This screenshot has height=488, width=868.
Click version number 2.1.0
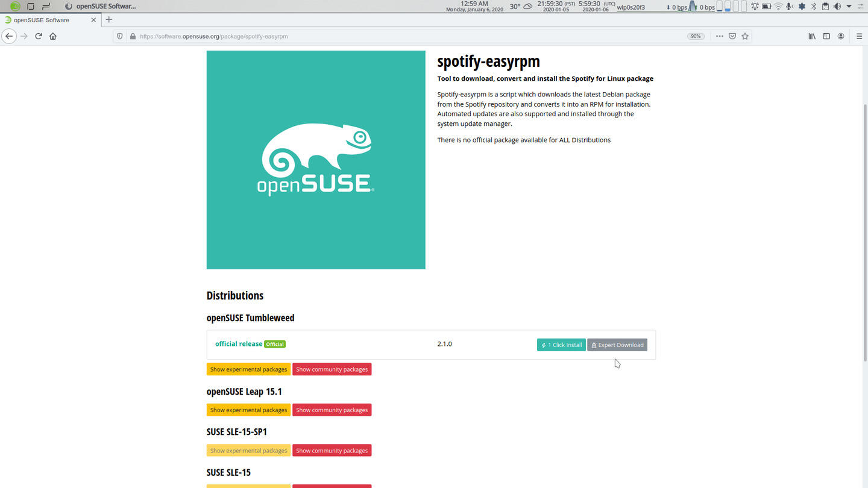pyautogui.click(x=444, y=344)
